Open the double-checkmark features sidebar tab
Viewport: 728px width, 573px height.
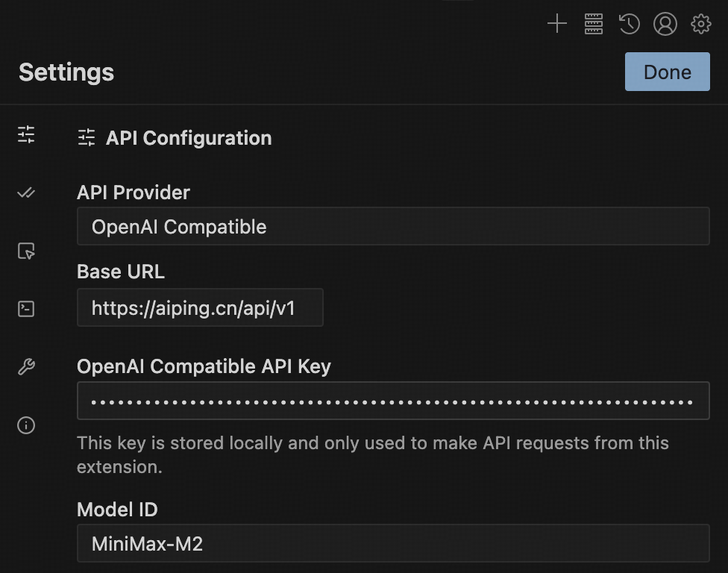click(x=26, y=192)
